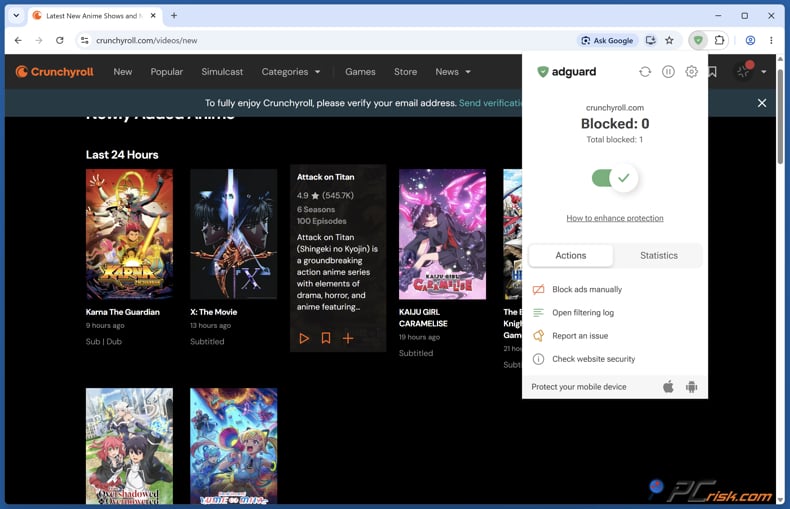790x509 pixels.
Task: Close the Latest New Anime Shows tab
Action: 153,16
